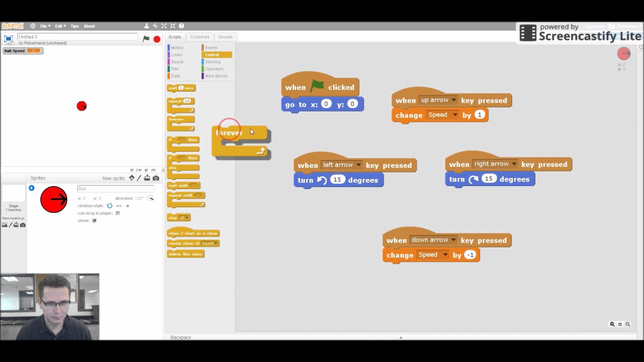Open the Edit menu
644x362 pixels.
click(x=60, y=26)
